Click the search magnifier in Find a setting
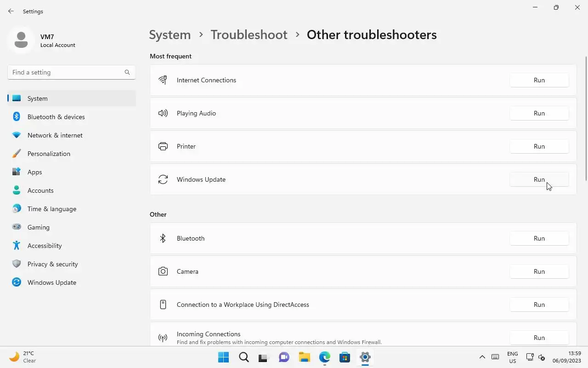The image size is (588, 368). (127, 72)
